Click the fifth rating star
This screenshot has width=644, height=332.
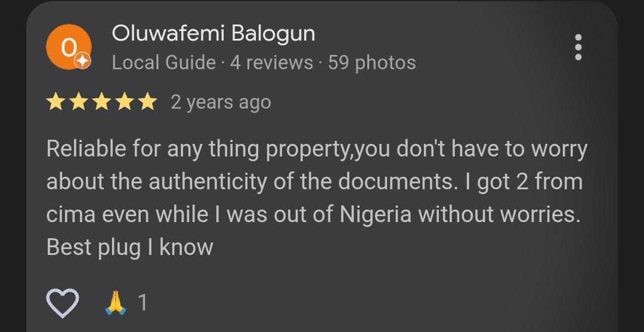(148, 102)
